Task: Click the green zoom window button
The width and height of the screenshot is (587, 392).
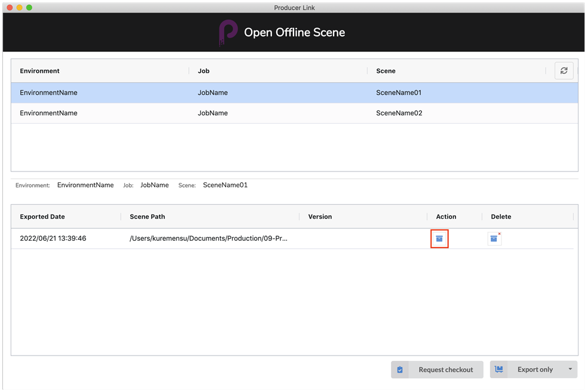Action: point(29,8)
